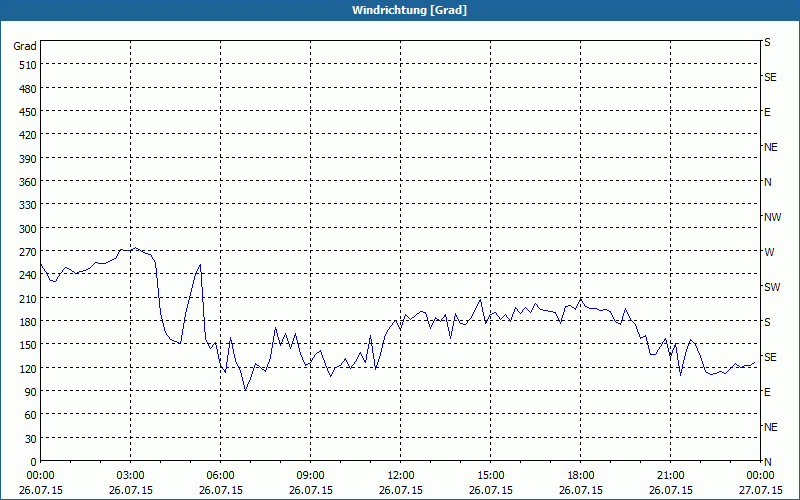Select the "E" compass label level with 450 degrees
This screenshot has height=500, width=800.
coord(767,112)
